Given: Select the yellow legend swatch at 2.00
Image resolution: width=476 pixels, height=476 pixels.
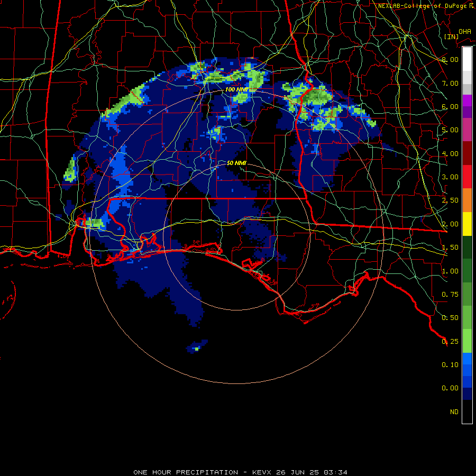Looking at the screenshot, I should (x=467, y=224).
